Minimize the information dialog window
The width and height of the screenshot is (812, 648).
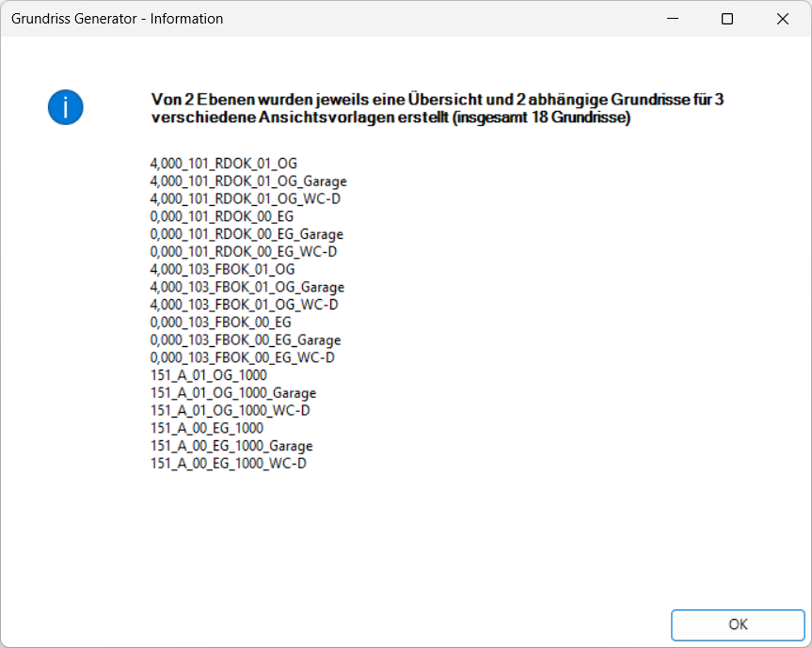pyautogui.click(x=672, y=18)
